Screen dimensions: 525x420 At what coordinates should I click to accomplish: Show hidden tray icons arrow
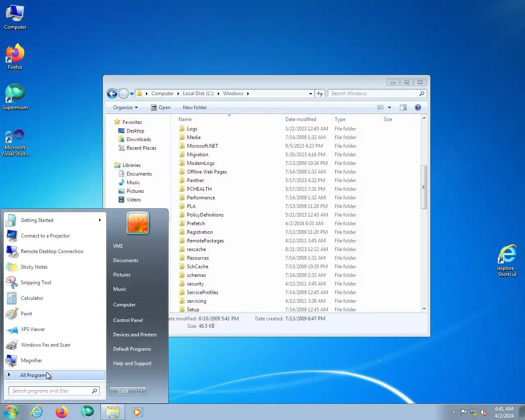pos(454,412)
